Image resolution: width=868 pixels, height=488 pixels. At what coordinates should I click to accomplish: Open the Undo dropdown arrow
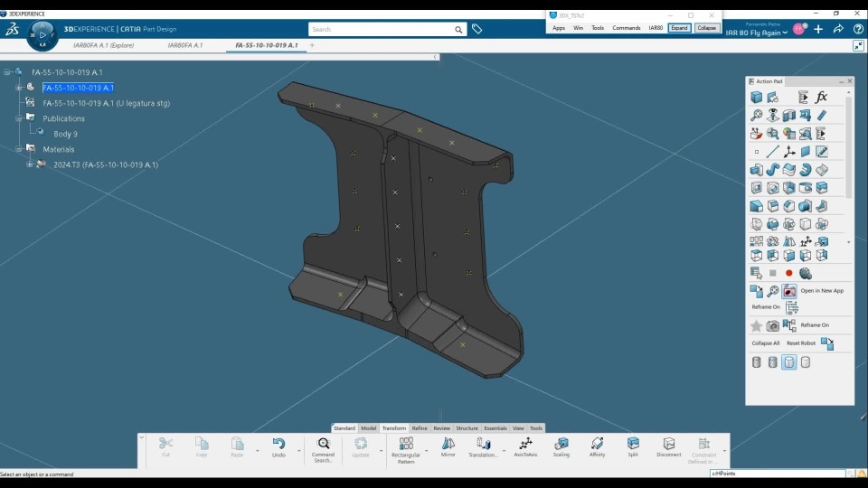[x=299, y=451]
